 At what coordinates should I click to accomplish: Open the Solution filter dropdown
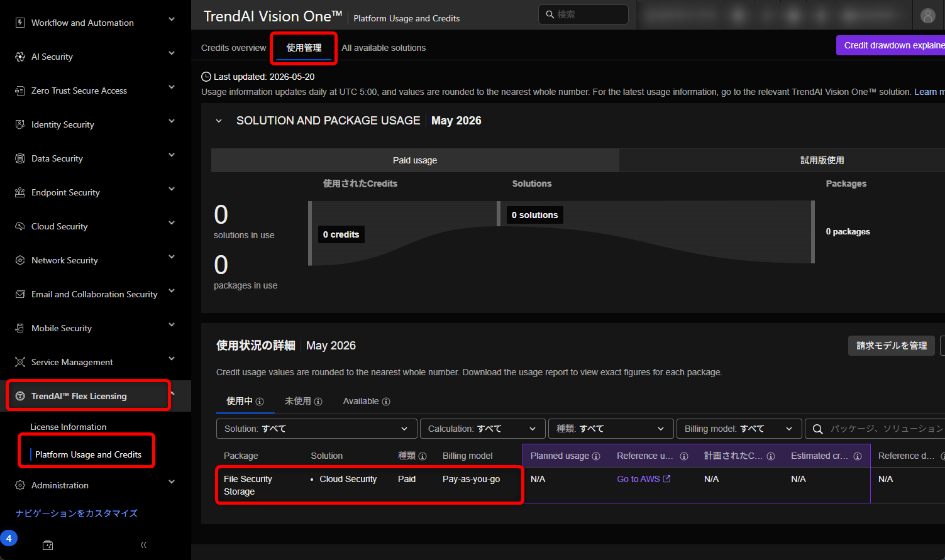point(317,429)
